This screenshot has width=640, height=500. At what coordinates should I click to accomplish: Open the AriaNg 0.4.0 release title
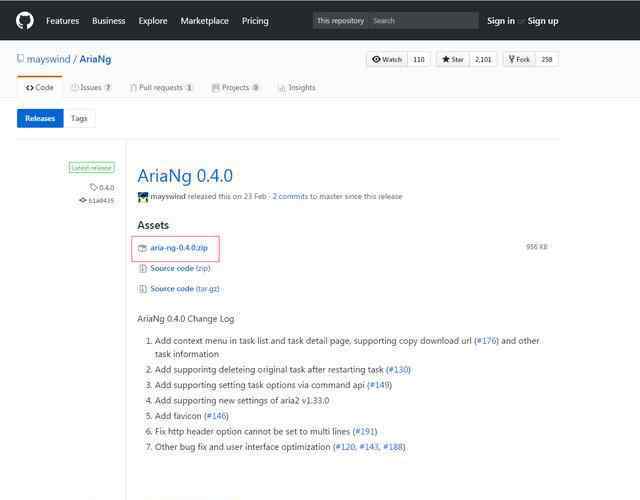pyautogui.click(x=185, y=176)
